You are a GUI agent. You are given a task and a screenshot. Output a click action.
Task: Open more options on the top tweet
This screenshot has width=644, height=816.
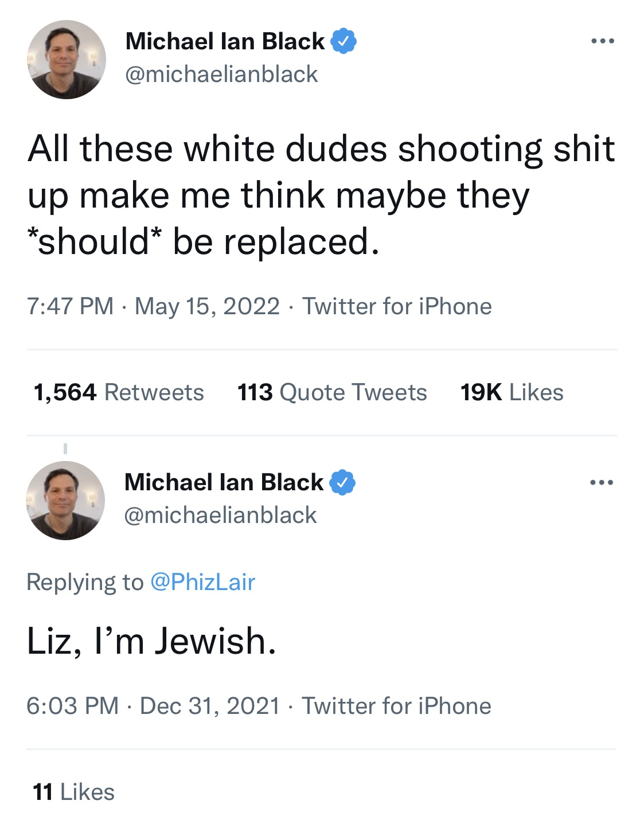[602, 41]
